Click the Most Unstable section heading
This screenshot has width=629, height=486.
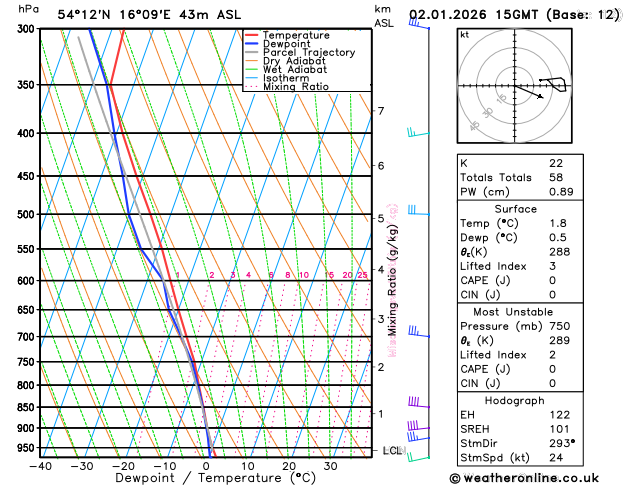coord(513,312)
